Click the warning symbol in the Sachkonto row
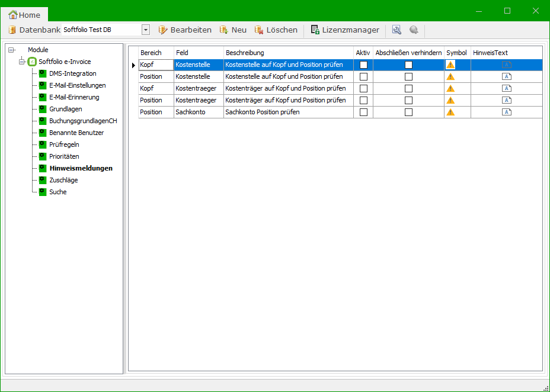This screenshot has height=392, width=550. (450, 112)
